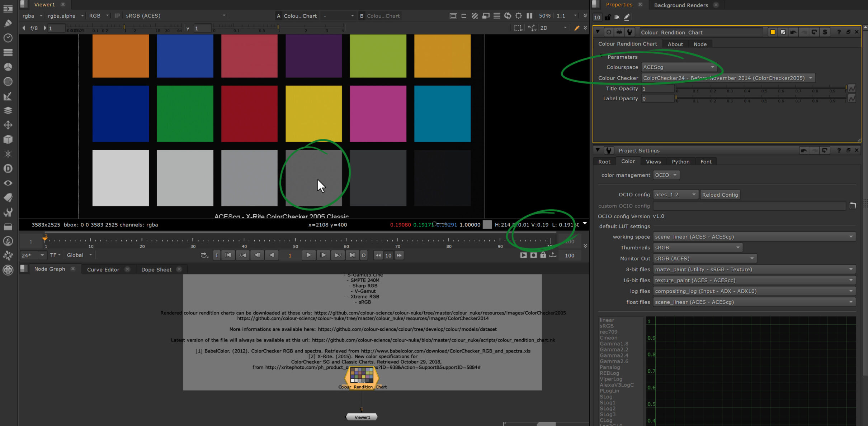Screen dimensions: 868x426
Task: Toggle the playback lock icon
Action: tap(543, 255)
